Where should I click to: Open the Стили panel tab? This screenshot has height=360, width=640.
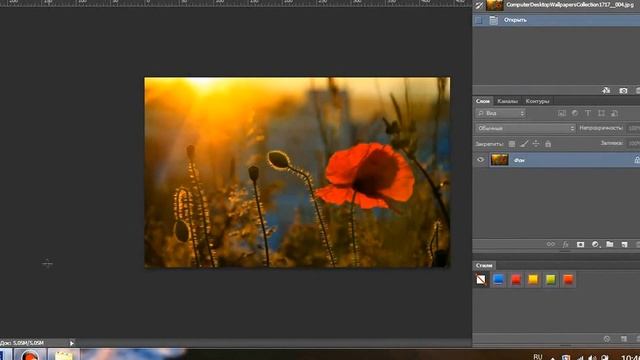484,266
